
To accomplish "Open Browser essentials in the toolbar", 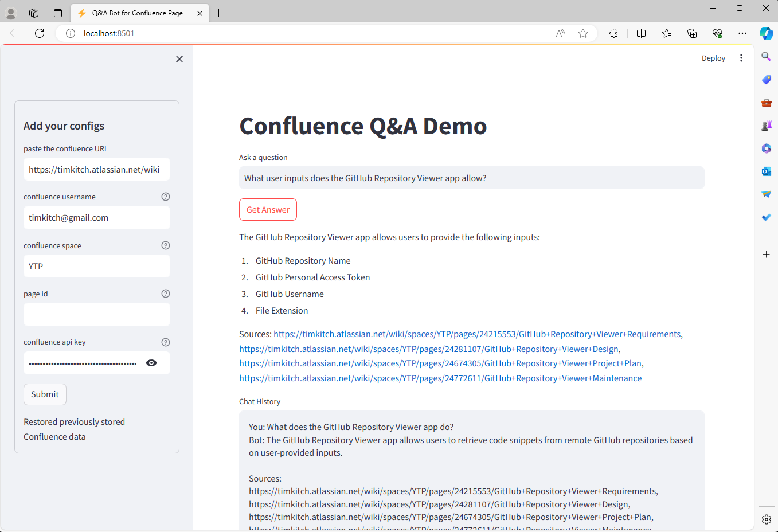I will (717, 33).
